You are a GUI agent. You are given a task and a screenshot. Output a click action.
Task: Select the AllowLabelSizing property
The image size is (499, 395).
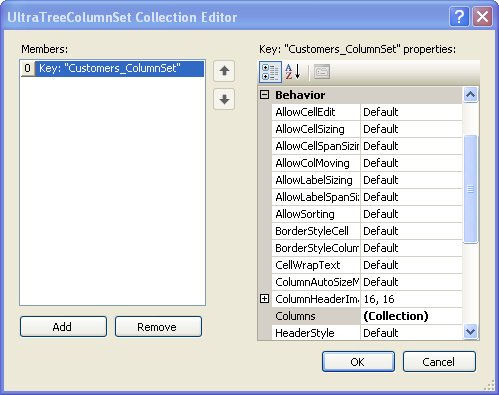point(316,180)
